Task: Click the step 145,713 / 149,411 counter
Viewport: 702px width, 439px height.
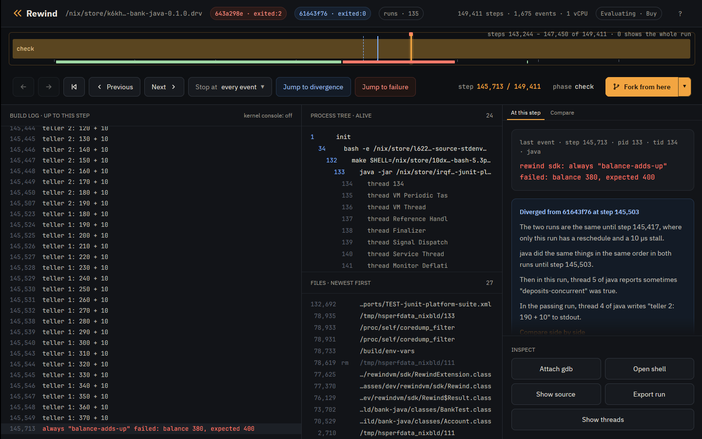Action: point(499,87)
